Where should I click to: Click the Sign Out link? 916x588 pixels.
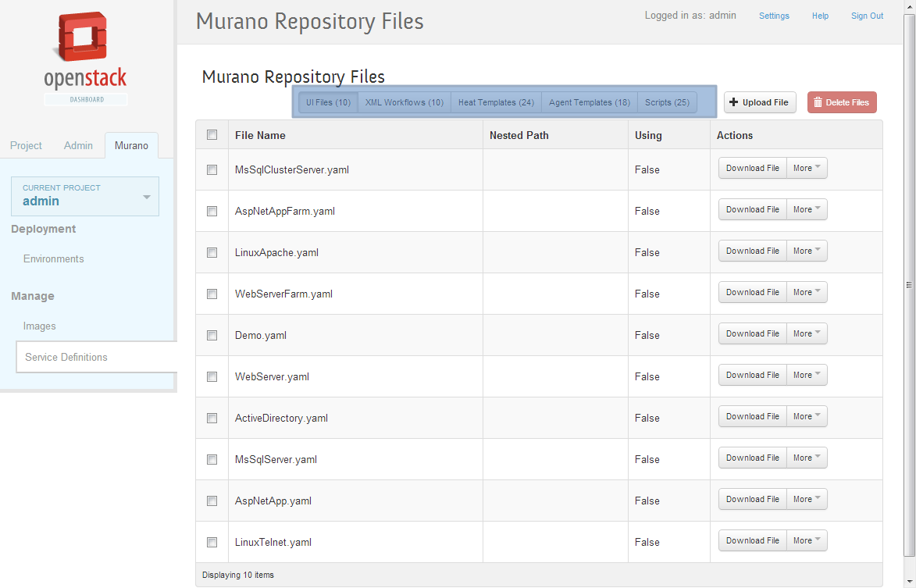tap(867, 16)
